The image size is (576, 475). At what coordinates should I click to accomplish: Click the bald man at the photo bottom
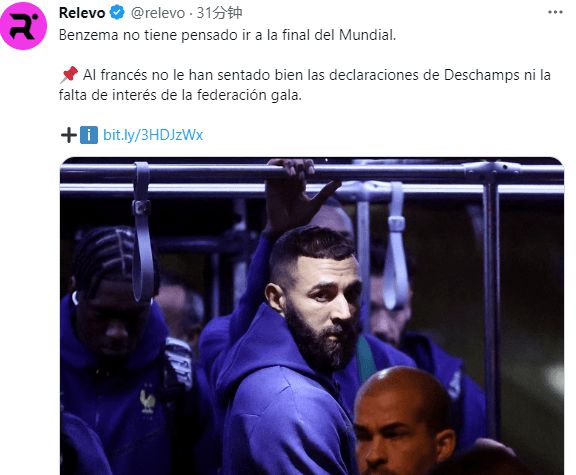403,421
